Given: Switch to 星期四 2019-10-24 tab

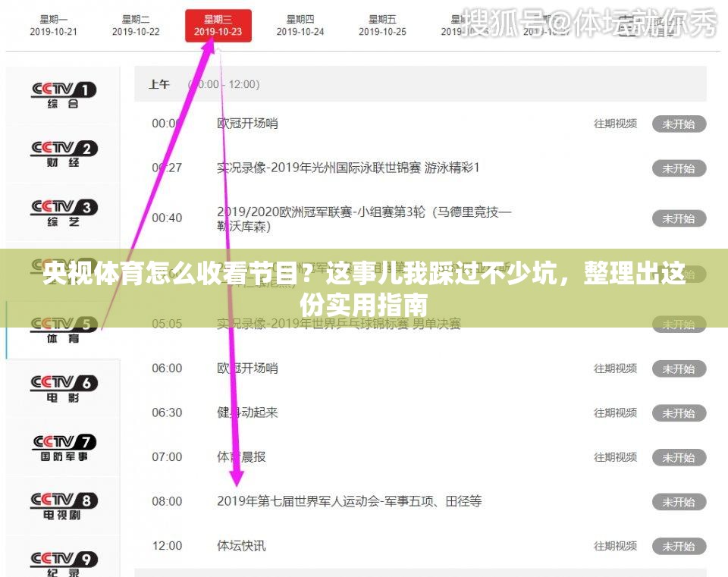Looking at the screenshot, I should pos(300,26).
